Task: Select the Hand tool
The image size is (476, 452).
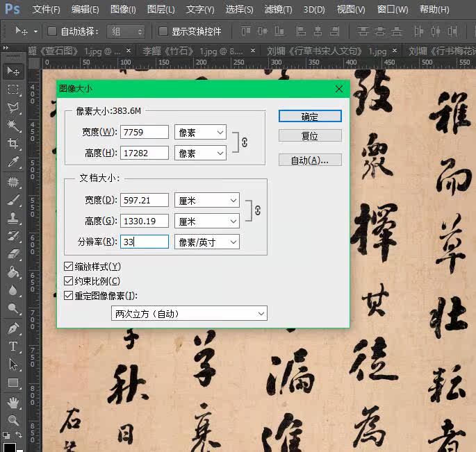Action: (13, 403)
